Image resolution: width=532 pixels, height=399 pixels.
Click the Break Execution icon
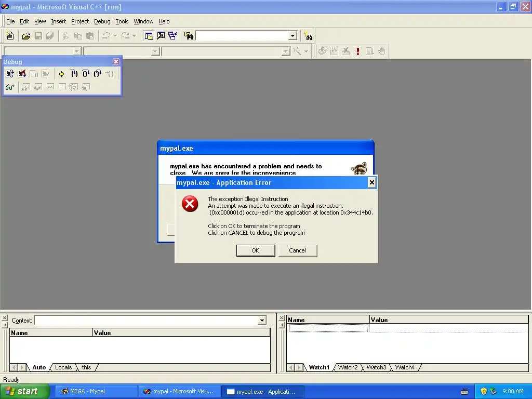(x=34, y=73)
